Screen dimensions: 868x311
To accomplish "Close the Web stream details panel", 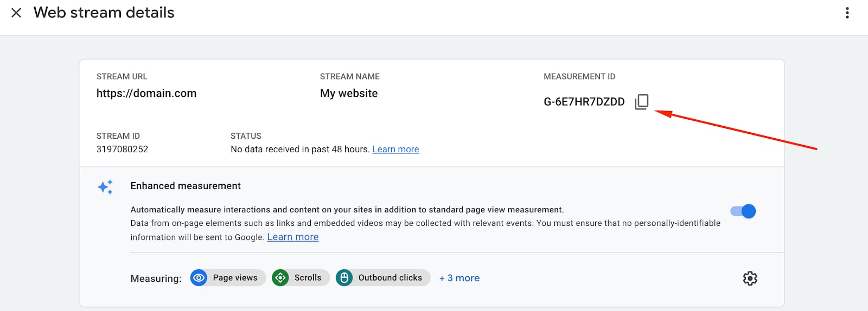I will 16,13.
